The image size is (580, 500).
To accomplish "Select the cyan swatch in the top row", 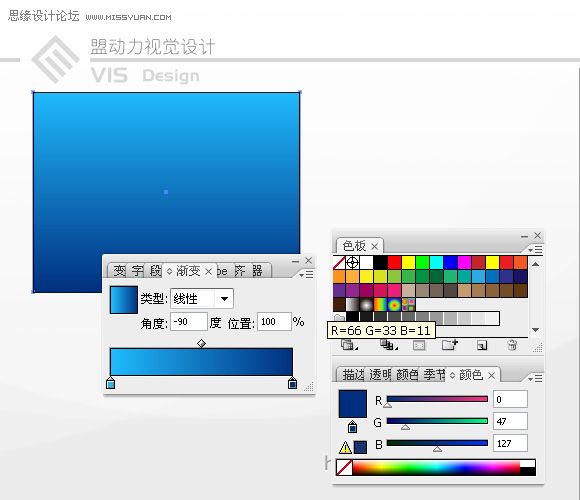I will [x=436, y=263].
